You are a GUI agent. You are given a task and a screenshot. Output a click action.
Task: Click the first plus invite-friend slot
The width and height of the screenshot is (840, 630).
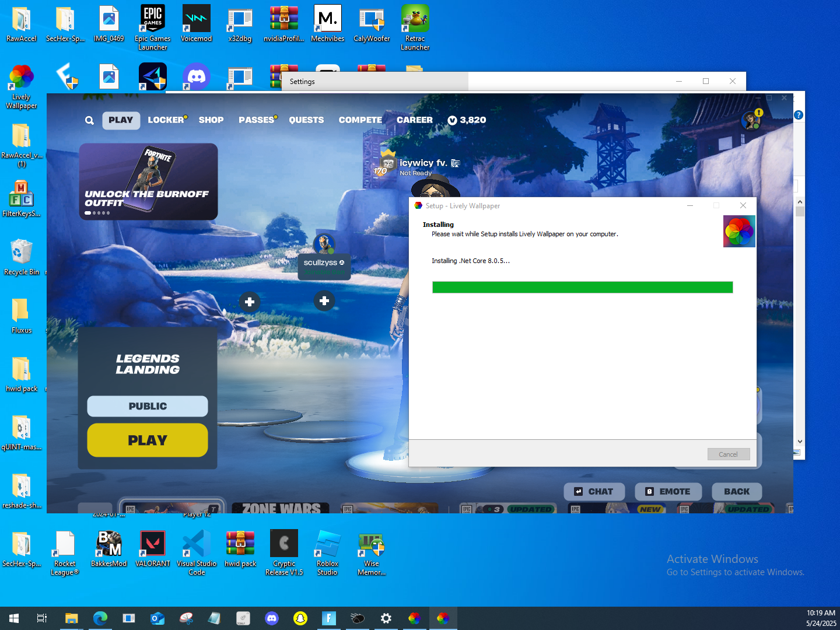pyautogui.click(x=250, y=302)
